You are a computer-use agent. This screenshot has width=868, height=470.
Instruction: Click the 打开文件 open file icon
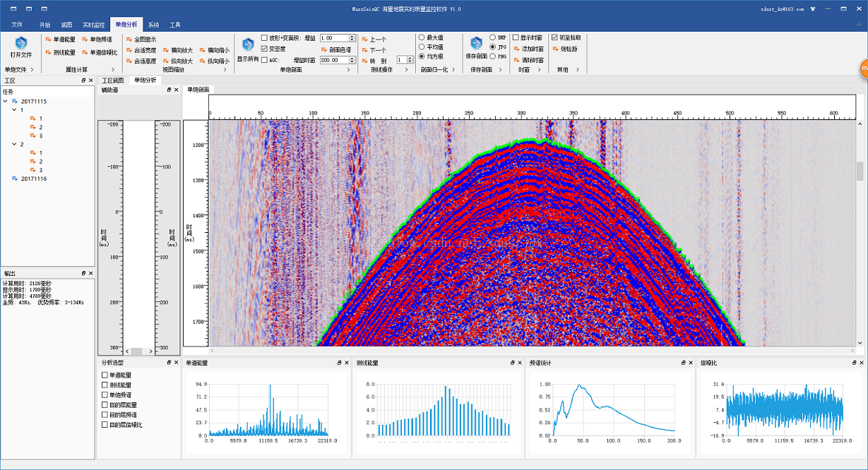[21, 44]
